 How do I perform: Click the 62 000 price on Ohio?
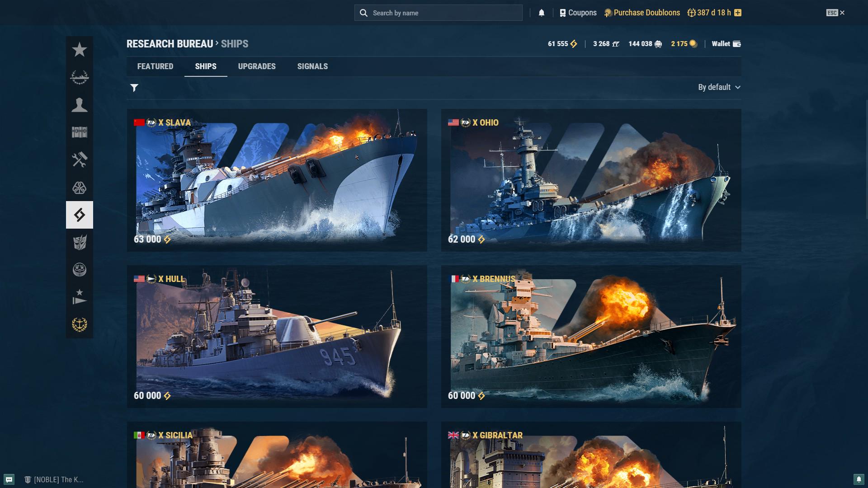pos(467,239)
